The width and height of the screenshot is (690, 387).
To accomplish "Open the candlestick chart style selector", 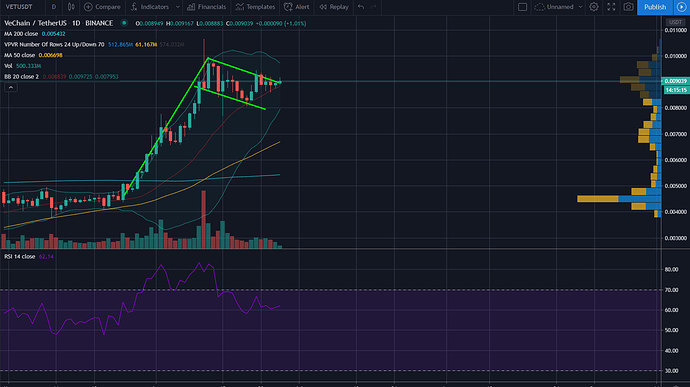I will [71, 7].
